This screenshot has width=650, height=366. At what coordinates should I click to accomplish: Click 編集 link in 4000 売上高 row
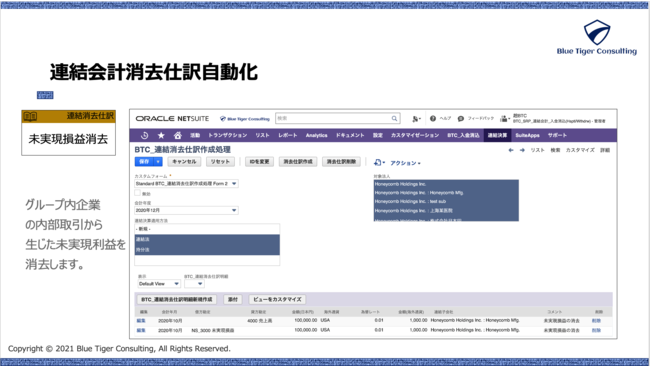[x=141, y=321]
